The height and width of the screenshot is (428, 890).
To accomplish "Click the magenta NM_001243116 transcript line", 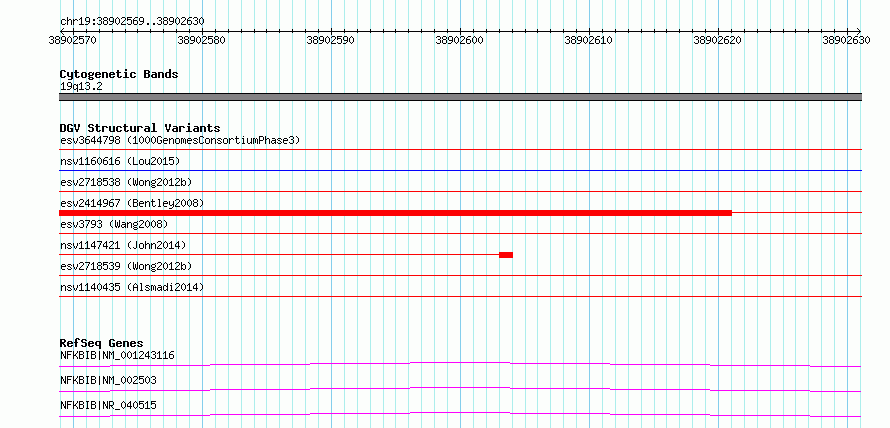I will pyautogui.click(x=460, y=364).
